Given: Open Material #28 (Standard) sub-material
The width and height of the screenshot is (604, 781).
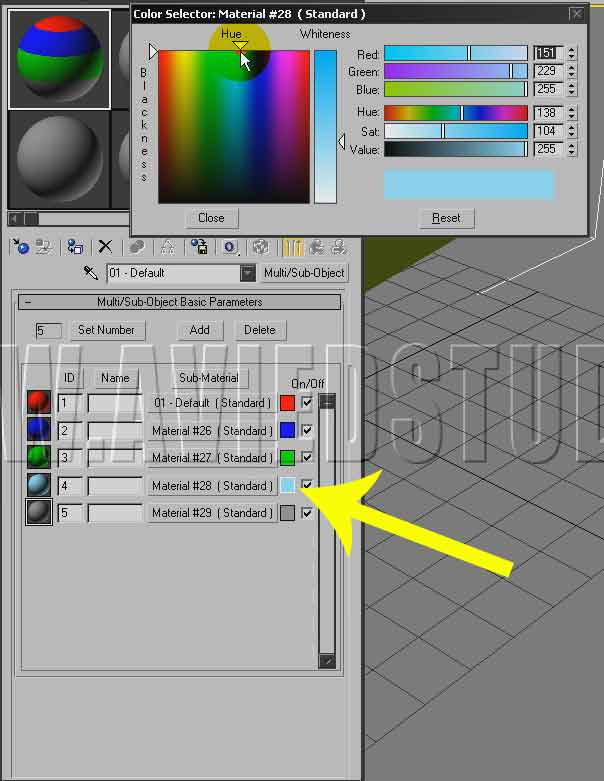Looking at the screenshot, I should [212, 485].
